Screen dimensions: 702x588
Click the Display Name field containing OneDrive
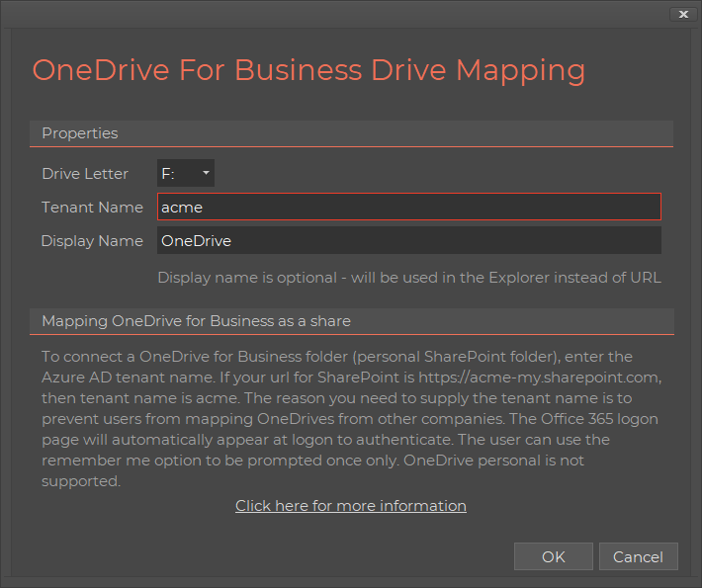(x=408, y=240)
